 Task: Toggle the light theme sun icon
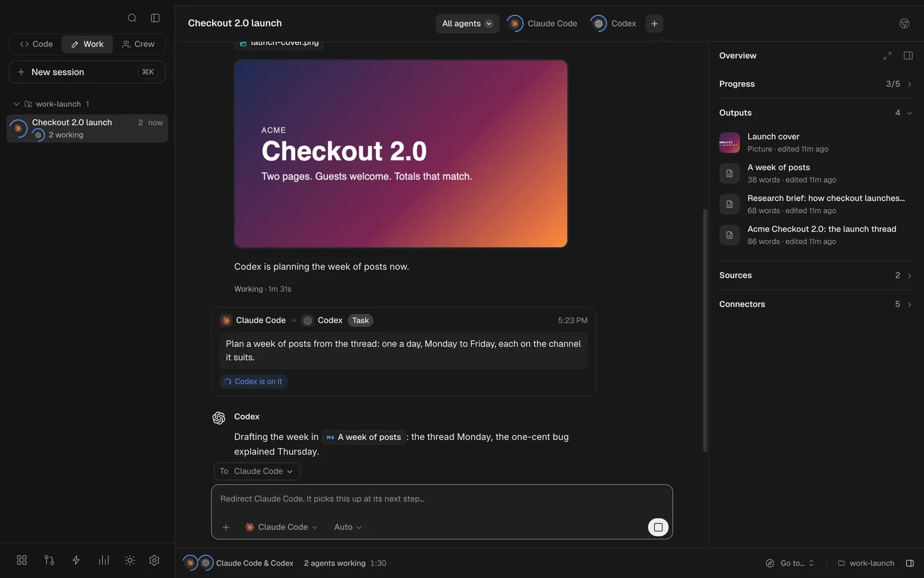130,560
